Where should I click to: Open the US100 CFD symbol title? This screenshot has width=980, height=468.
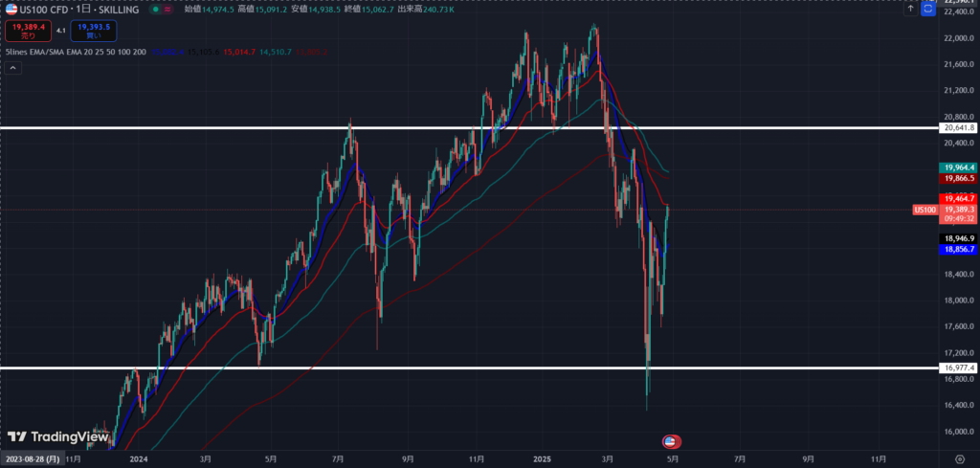click(x=80, y=10)
